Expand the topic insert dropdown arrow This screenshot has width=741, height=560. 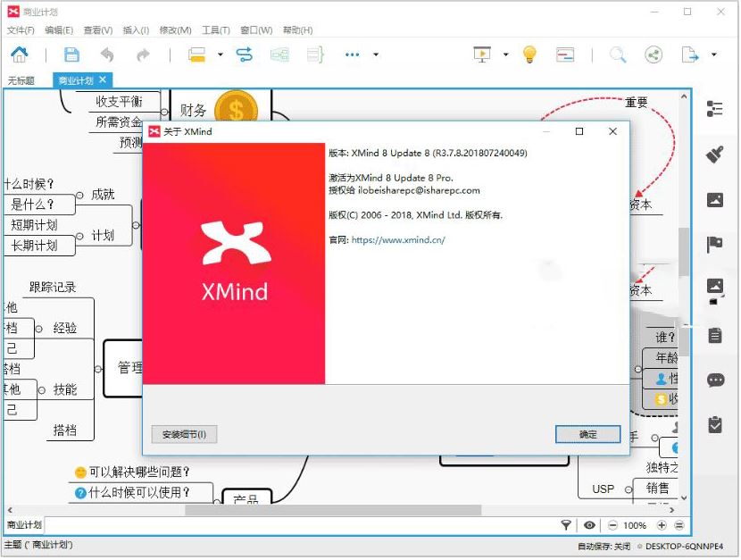221,54
